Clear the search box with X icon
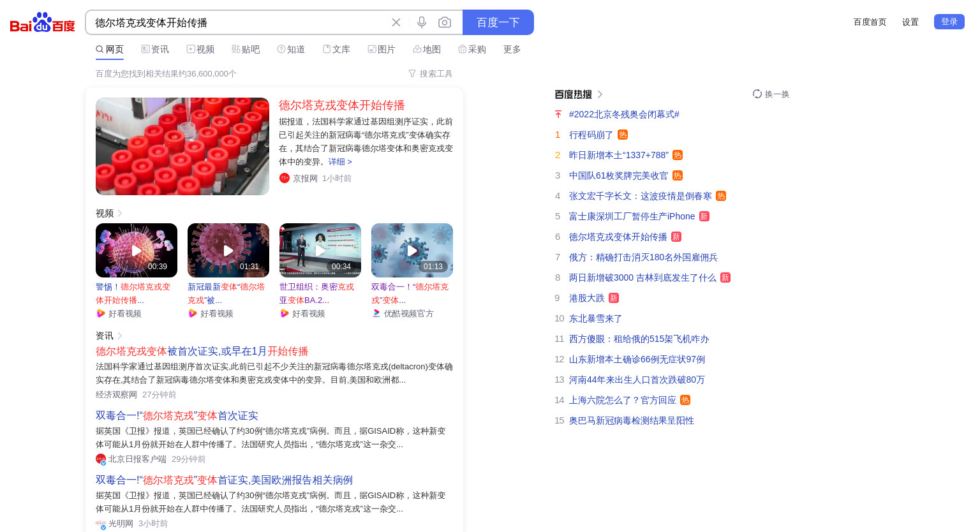This screenshot has width=980, height=532. [x=396, y=22]
